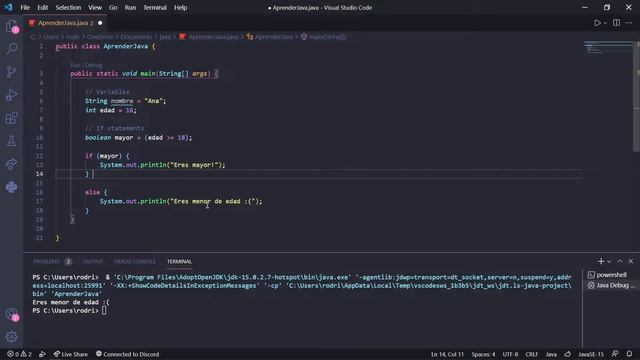This screenshot has height=360, width=640.
Task: Open the Live Share activity bar icon
Action: point(11,164)
